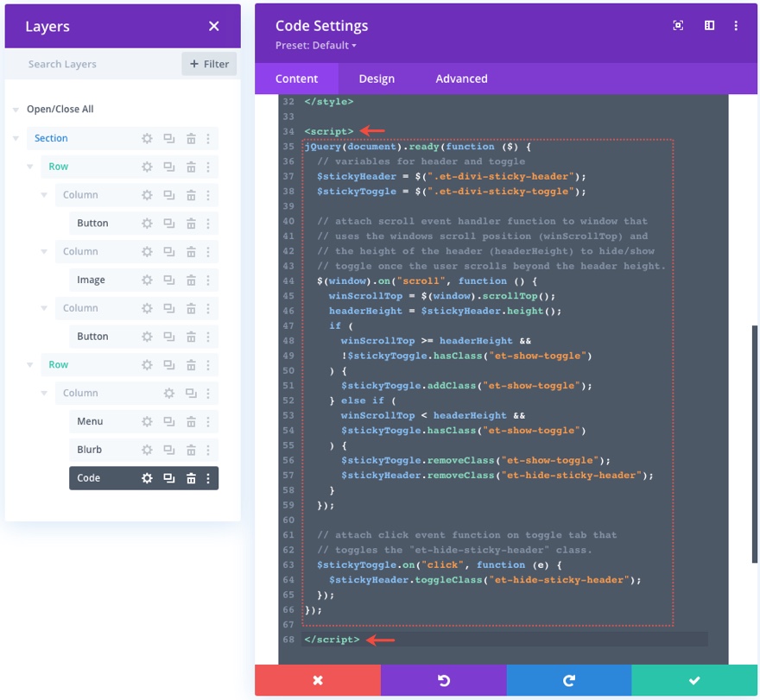The width and height of the screenshot is (760, 700).
Task: Open more options for Blurb layer
Action: tap(208, 450)
